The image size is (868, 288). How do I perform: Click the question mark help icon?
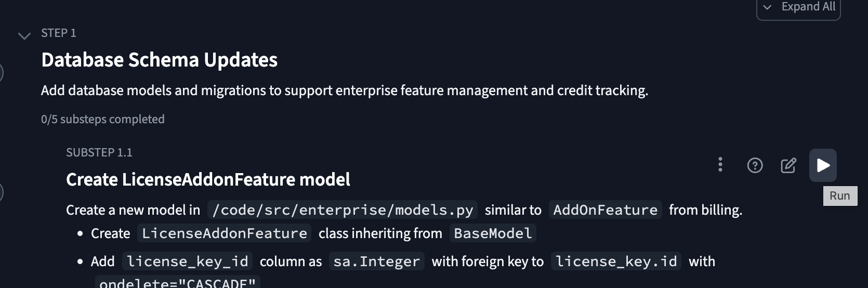tap(755, 165)
